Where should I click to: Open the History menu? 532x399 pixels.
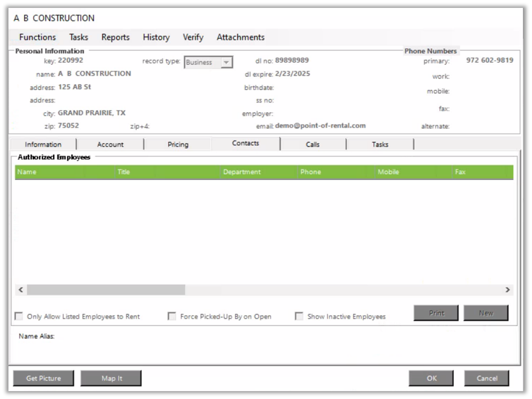click(156, 37)
